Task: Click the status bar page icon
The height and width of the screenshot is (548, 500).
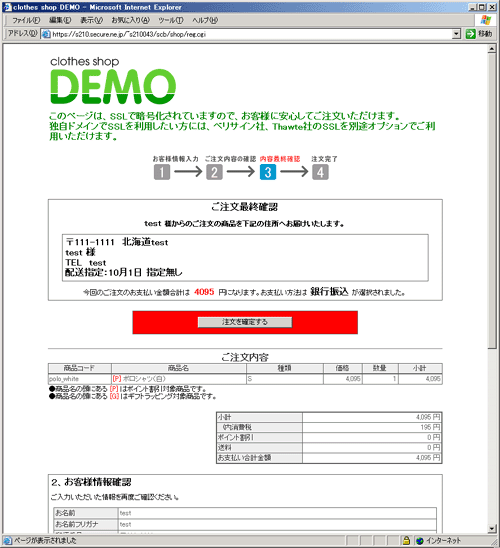Action: tap(7, 541)
